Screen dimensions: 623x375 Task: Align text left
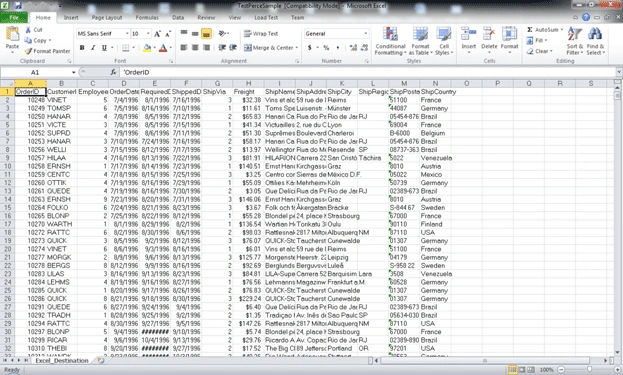[x=184, y=48]
